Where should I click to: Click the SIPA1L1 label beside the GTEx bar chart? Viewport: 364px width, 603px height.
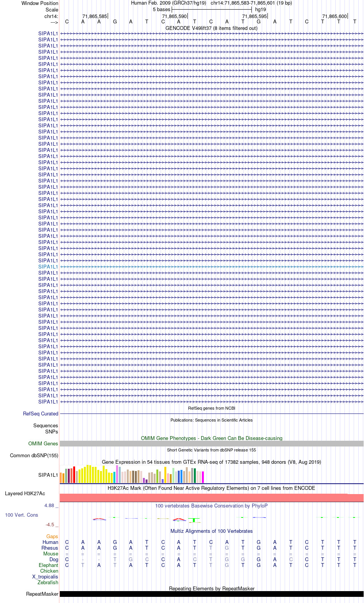[x=48, y=475]
